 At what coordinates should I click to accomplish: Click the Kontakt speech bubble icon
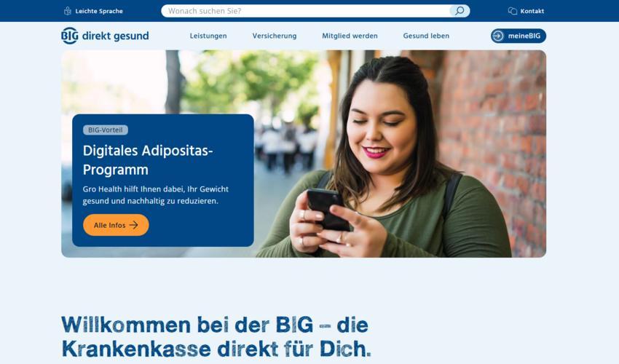[513, 11]
